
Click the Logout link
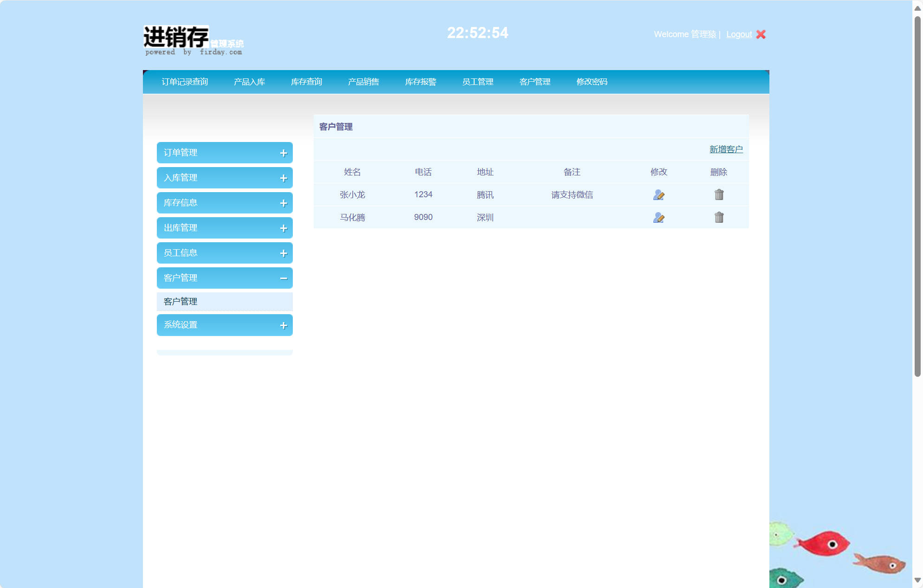pyautogui.click(x=739, y=34)
